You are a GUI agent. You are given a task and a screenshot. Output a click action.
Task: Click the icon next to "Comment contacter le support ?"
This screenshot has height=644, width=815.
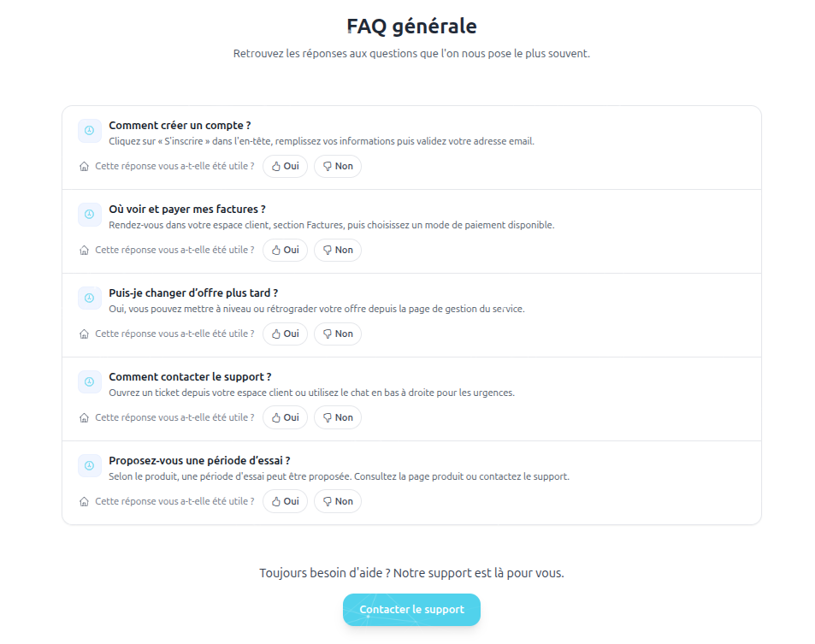click(89, 381)
